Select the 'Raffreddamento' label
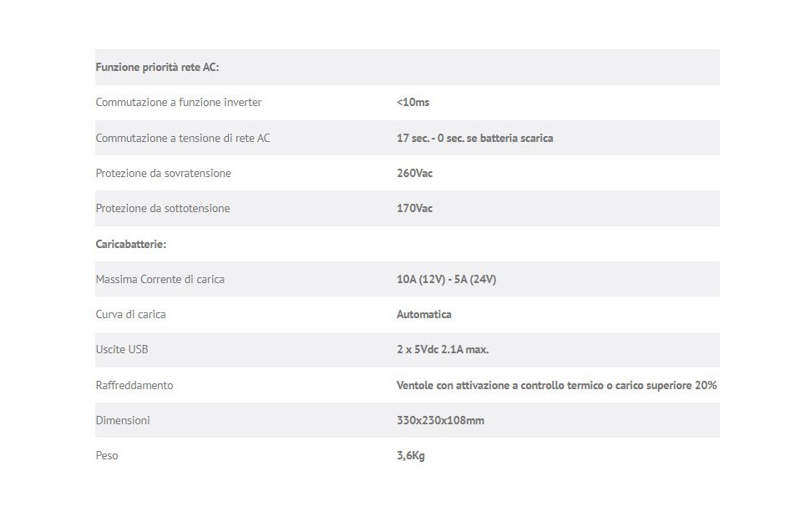Image resolution: width=810 pixels, height=532 pixels. [x=134, y=385]
